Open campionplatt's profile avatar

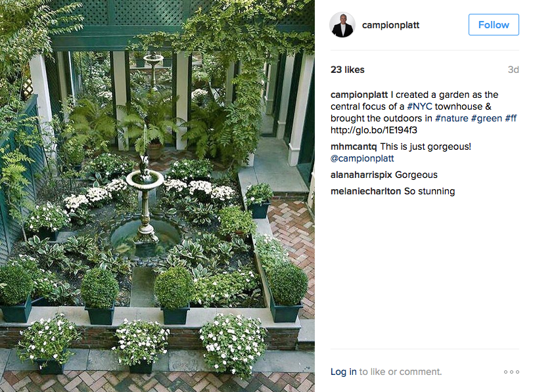pyautogui.click(x=342, y=25)
